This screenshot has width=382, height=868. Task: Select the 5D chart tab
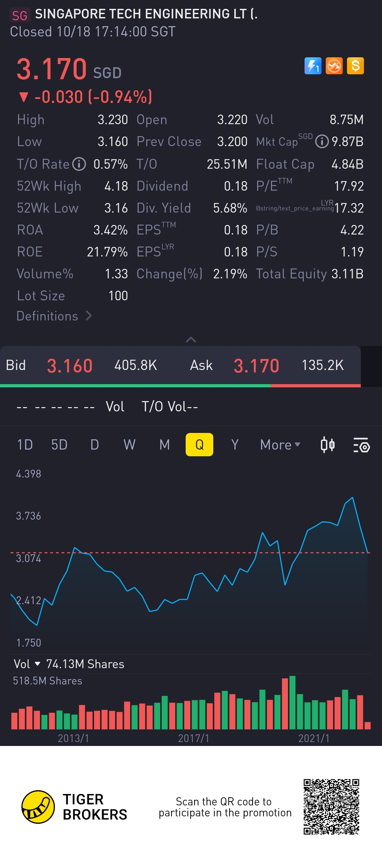coord(59,445)
